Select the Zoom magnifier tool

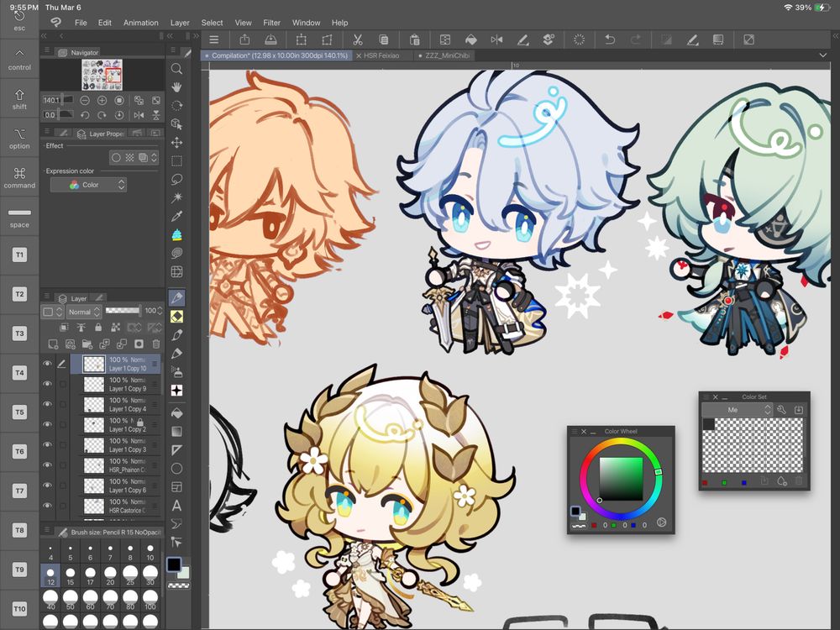click(176, 69)
